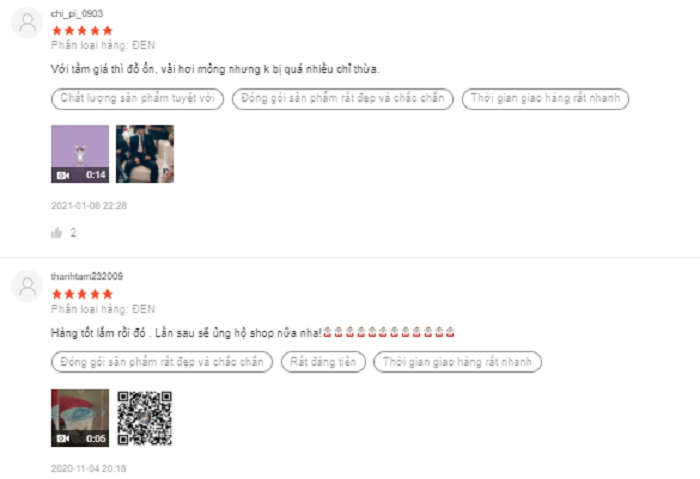Click the first star of the thanhtam232009 rating

tap(57, 294)
